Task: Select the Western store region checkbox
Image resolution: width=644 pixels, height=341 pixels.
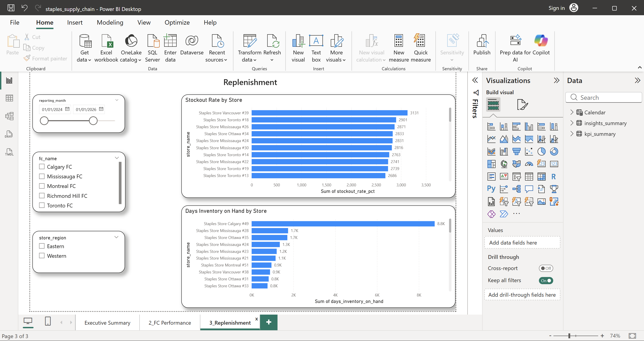Action: click(x=42, y=256)
